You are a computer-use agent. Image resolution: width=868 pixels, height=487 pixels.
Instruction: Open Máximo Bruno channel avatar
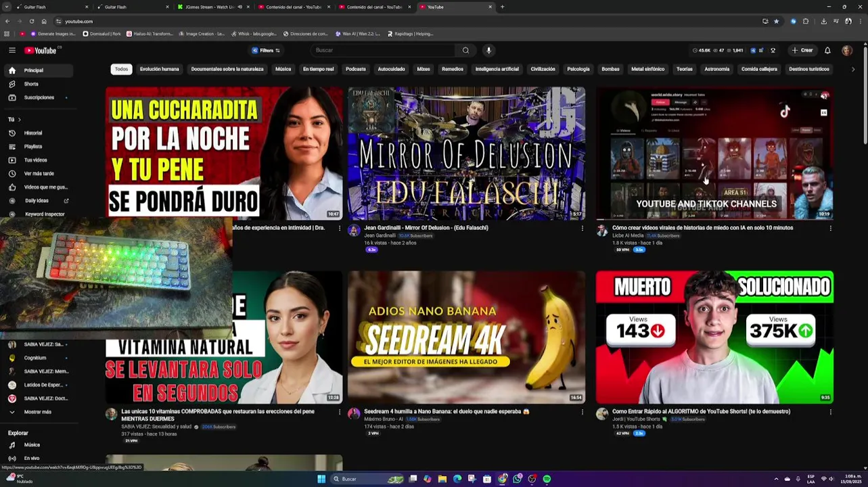point(354,414)
